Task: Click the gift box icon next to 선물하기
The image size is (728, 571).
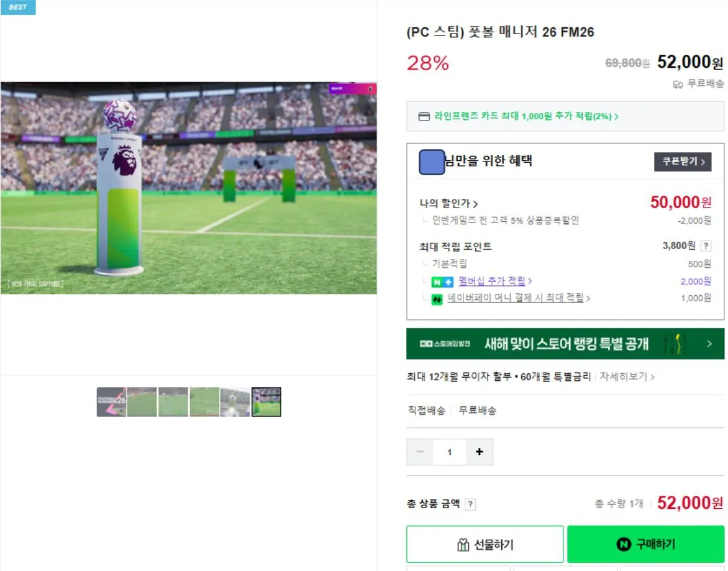Action: point(462,544)
